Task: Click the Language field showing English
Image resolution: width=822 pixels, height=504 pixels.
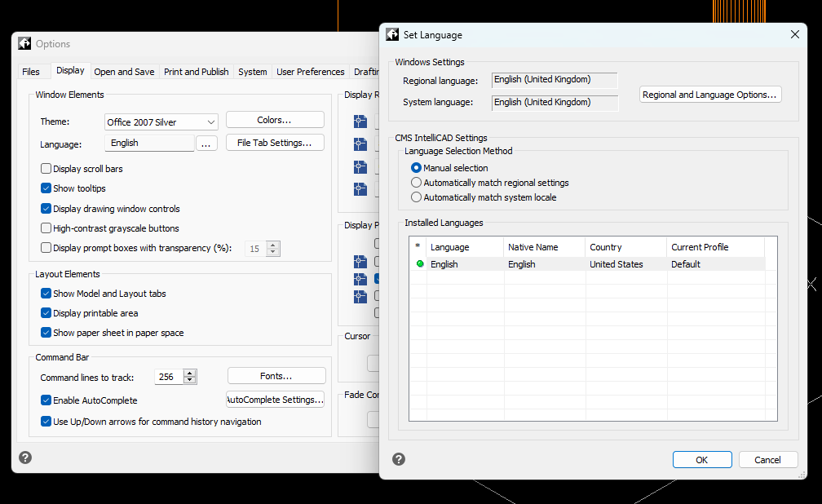Action: tap(149, 144)
